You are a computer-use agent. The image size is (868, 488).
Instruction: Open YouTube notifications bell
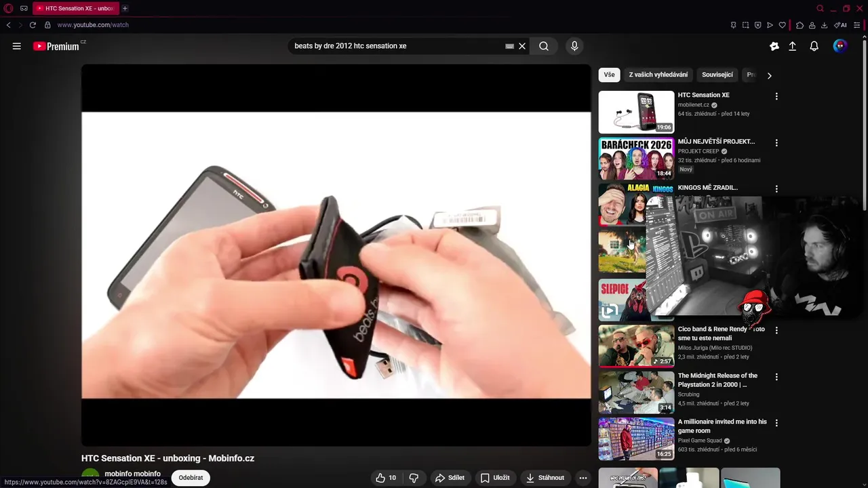(x=814, y=46)
